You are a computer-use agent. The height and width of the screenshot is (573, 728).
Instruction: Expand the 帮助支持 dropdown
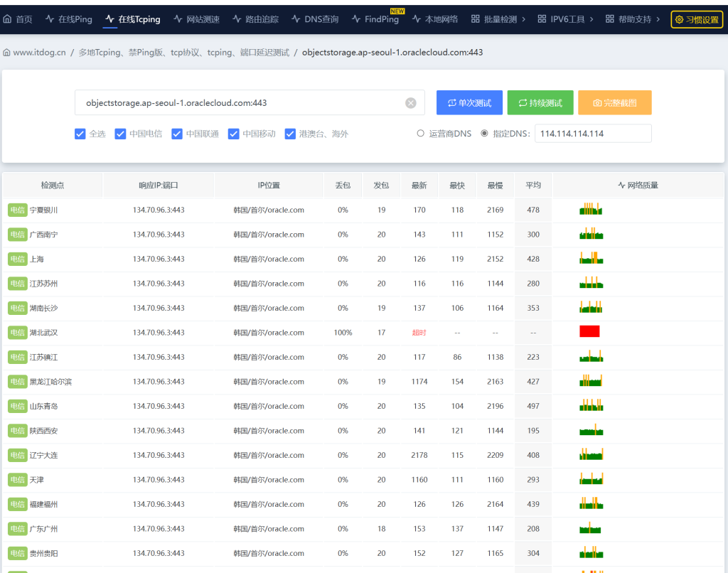[630, 19]
